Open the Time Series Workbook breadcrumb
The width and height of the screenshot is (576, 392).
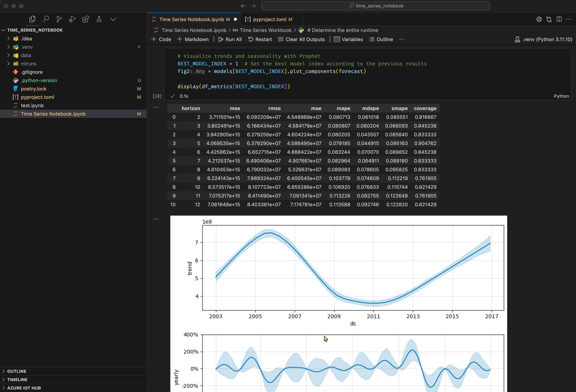pos(265,30)
